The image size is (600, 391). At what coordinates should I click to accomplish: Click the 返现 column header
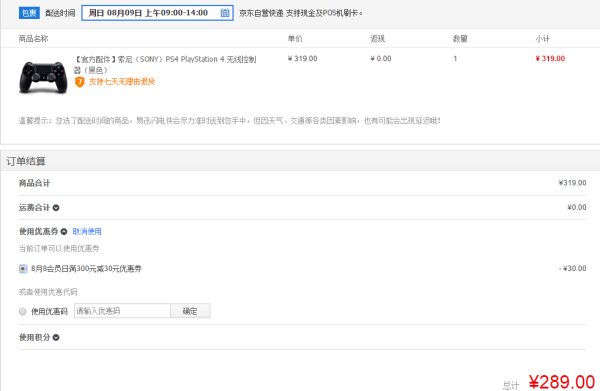(377, 39)
